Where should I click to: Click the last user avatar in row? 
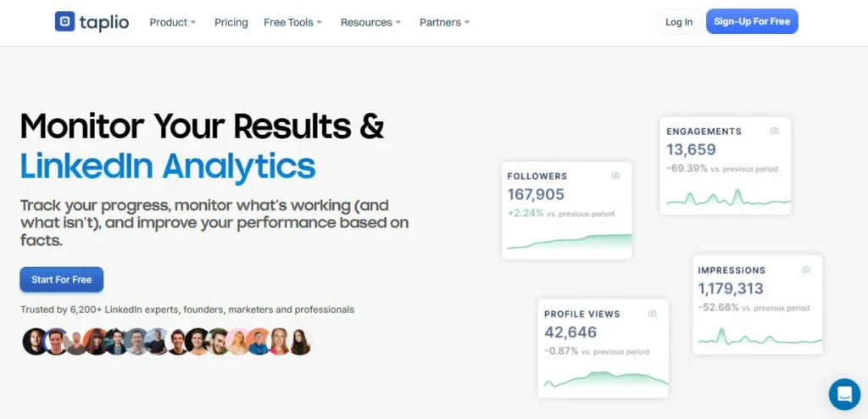[300, 341]
